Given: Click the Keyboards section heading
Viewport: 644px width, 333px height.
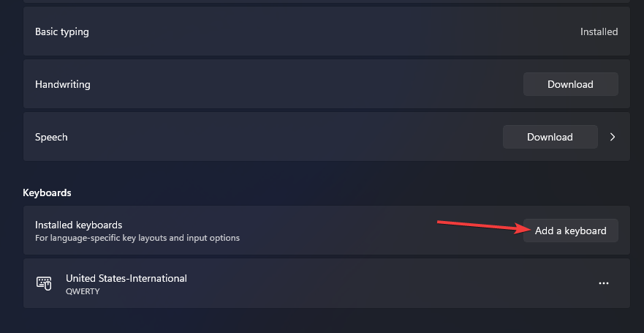Looking at the screenshot, I should tap(48, 193).
